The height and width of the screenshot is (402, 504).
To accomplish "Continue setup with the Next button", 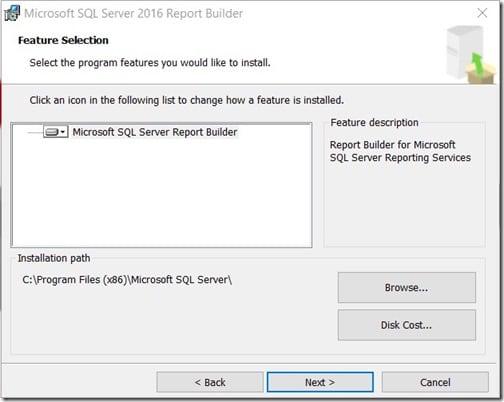I will [x=320, y=382].
